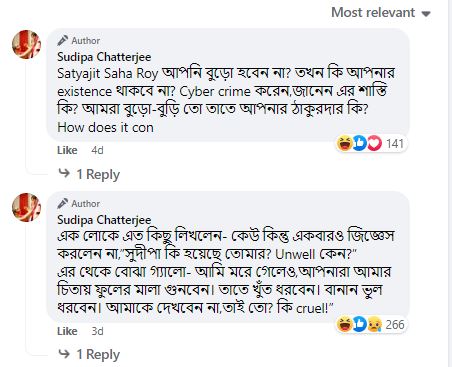Open the Most relevant sort dropdown
452x367 pixels.
(x=381, y=13)
